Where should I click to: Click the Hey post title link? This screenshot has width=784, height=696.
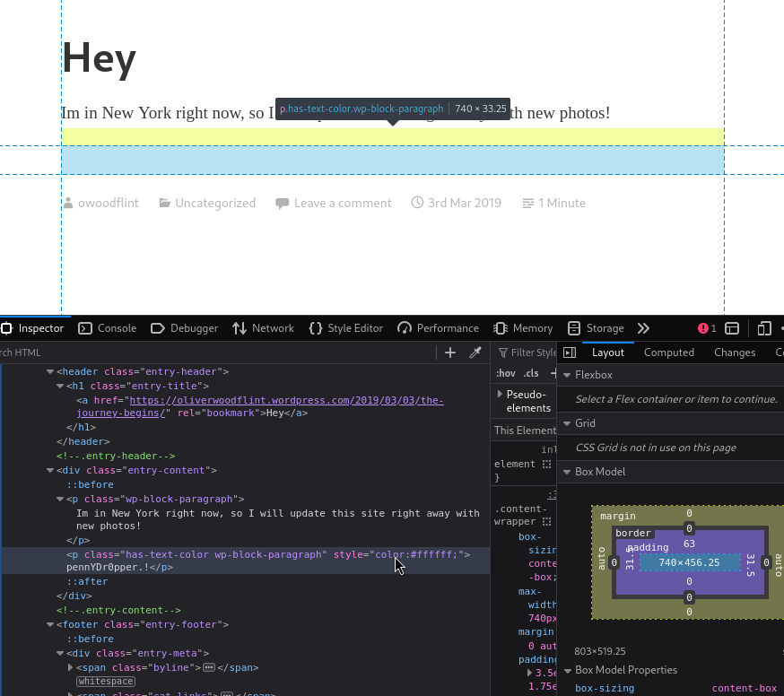point(99,58)
